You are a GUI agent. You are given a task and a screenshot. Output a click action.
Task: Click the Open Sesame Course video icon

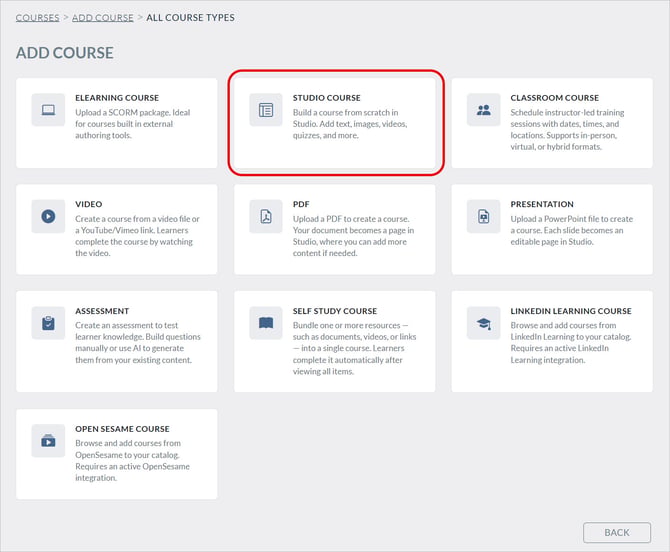[48, 440]
